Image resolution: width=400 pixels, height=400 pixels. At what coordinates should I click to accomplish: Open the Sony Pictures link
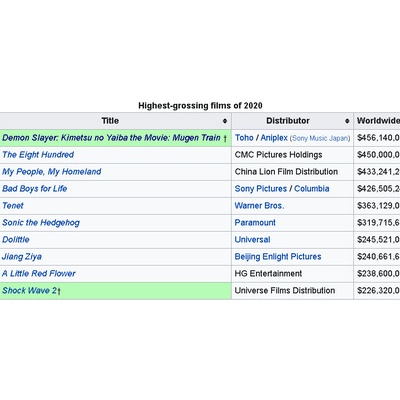261,189
